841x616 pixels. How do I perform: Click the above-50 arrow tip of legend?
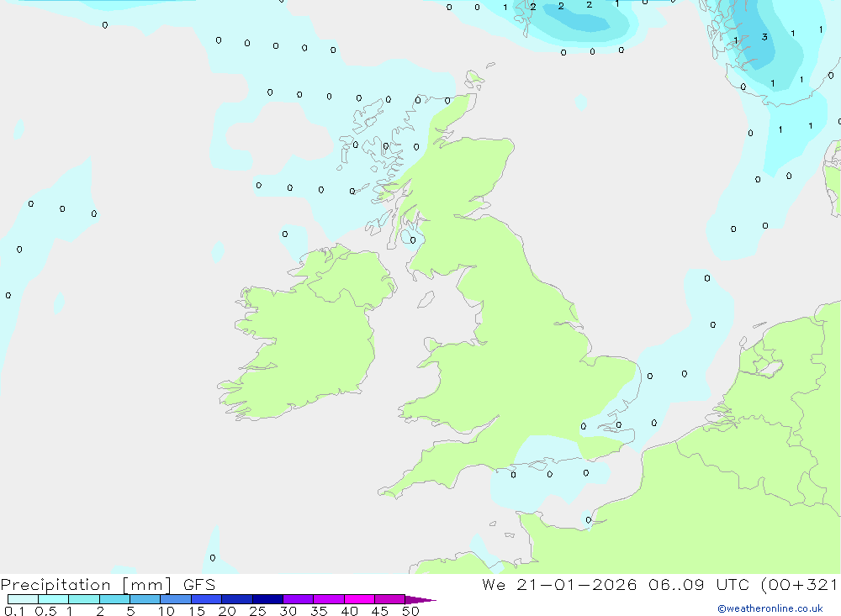(420, 600)
